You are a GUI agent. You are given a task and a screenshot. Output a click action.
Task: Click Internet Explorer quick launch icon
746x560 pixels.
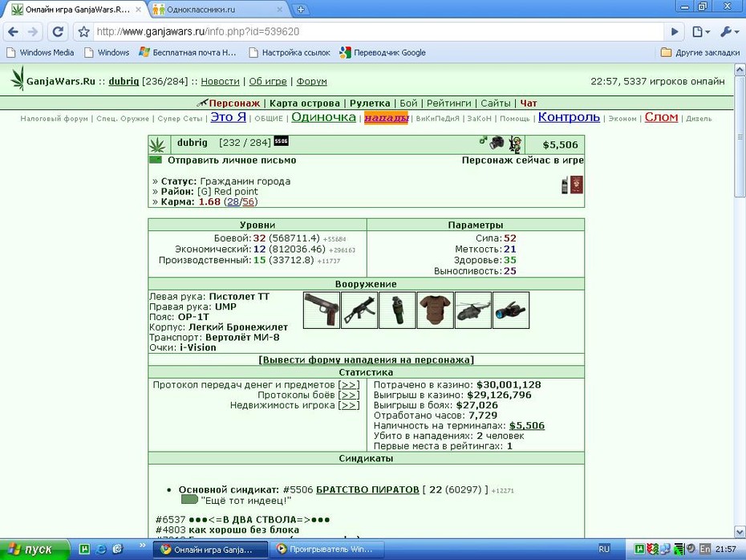tap(101, 549)
